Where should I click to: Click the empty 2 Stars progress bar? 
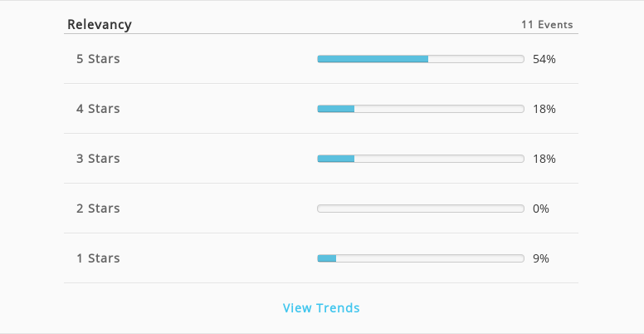click(421, 209)
